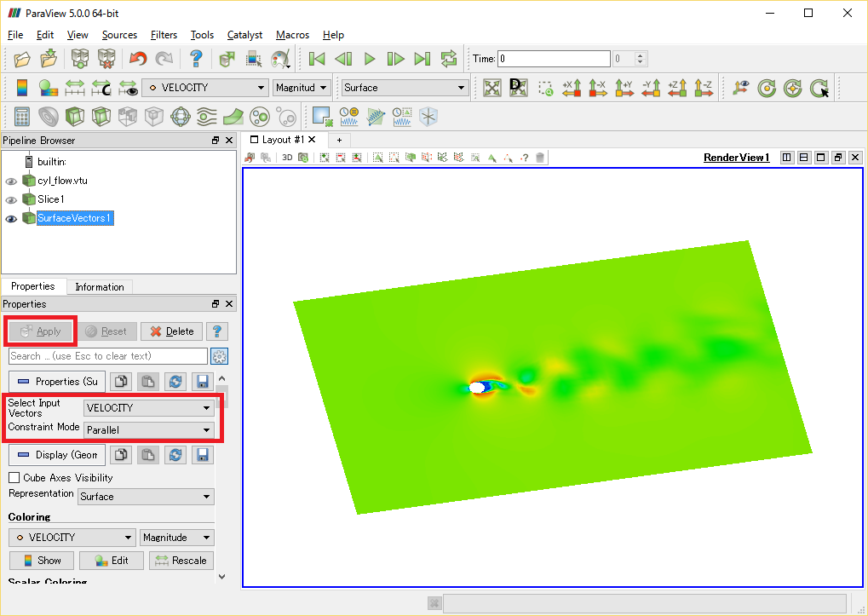Expand Select Input Vectors VELOCITY dropdown
This screenshot has width=868, height=616.
point(149,408)
